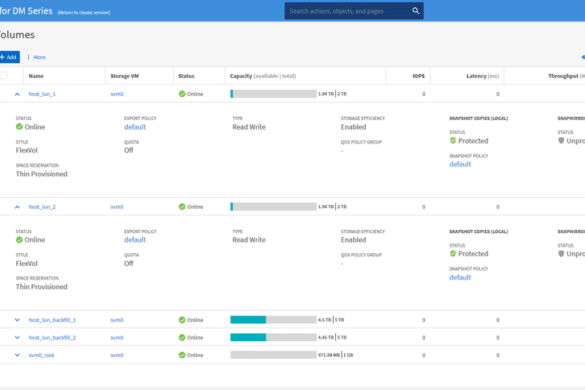The width and height of the screenshot is (585, 390).
Task: Open svm0 link in host_lun_backfill_2 row
Action: (x=117, y=337)
